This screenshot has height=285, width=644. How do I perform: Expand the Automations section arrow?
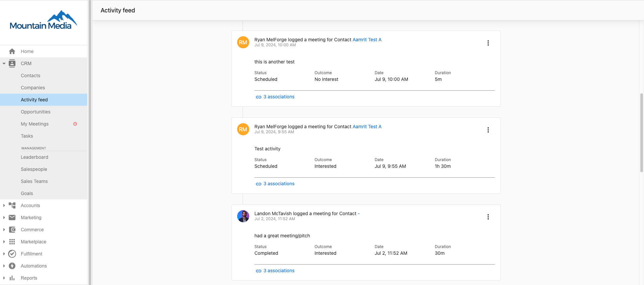(4, 266)
